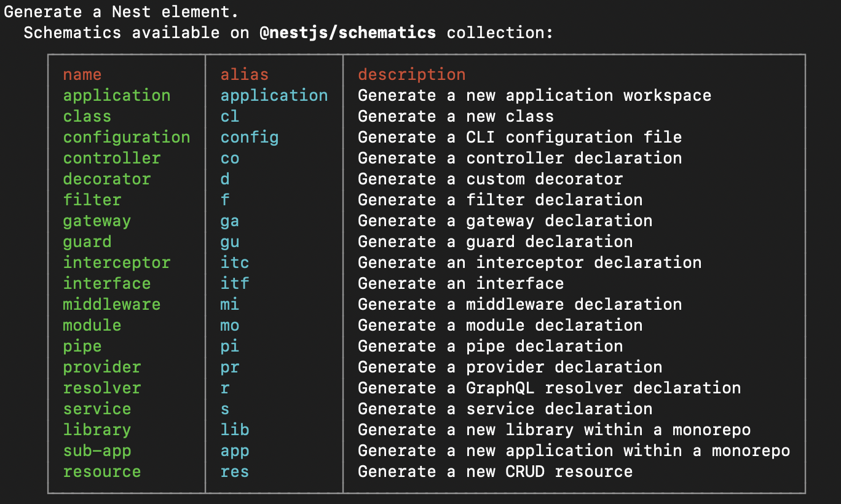Select 'service' schematic name
The image size is (841, 504).
pyautogui.click(x=97, y=409)
